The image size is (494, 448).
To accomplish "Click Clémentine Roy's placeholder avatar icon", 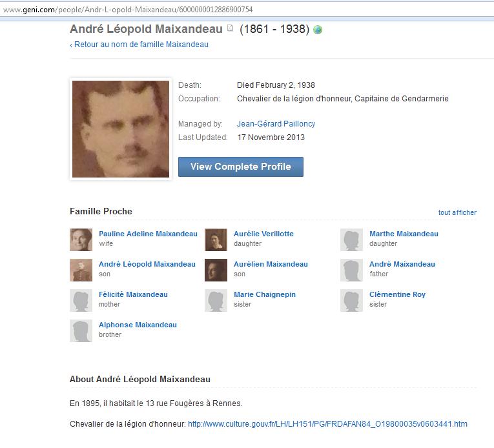I will coord(351,301).
